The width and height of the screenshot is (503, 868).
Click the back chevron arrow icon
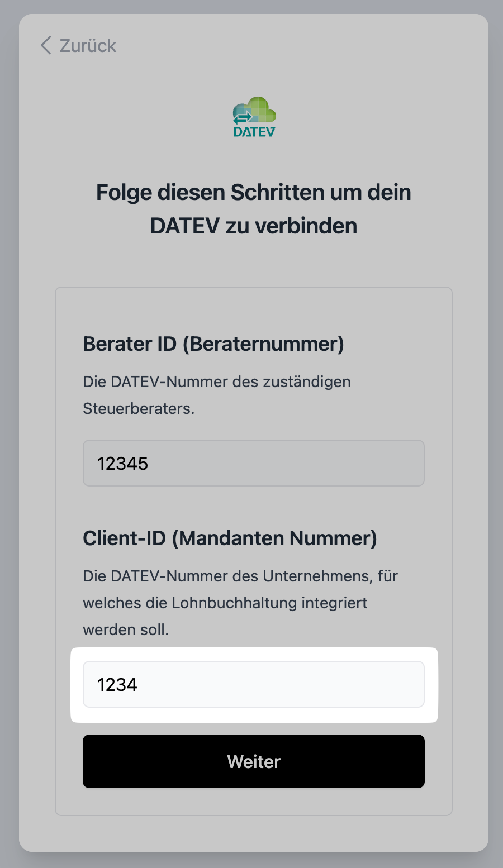click(x=46, y=46)
